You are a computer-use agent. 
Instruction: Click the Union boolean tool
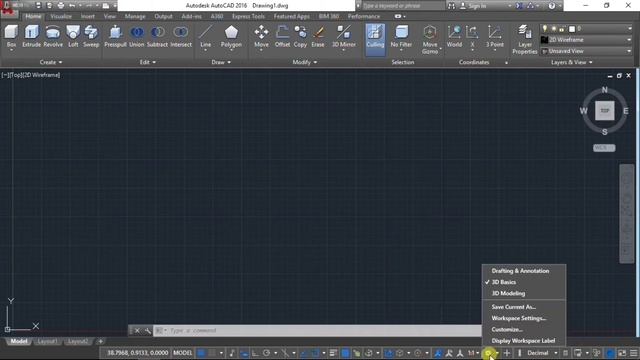click(137, 36)
